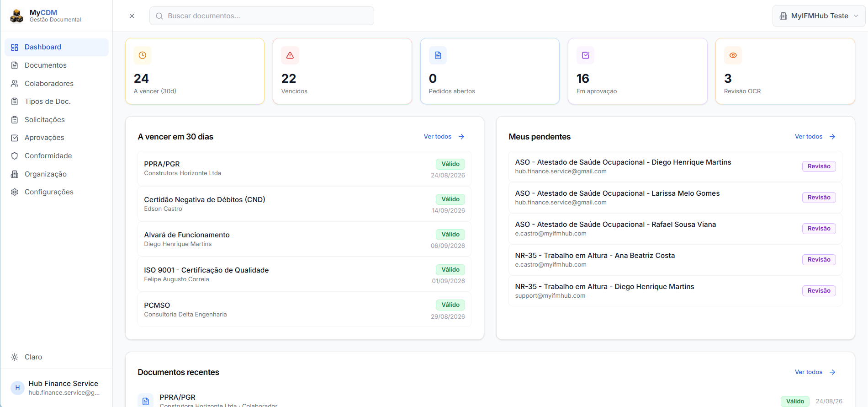Click the file icon of recent PPRA/PGR document

[146, 401]
